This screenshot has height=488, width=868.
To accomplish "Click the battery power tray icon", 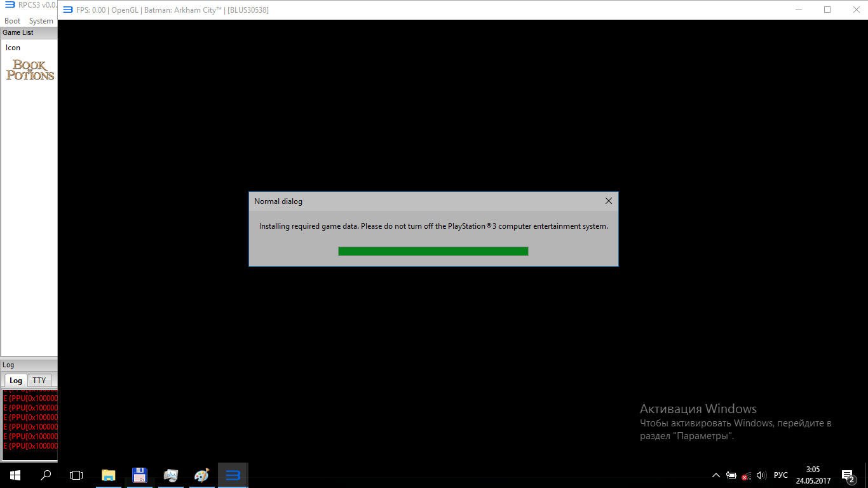I will [731, 475].
